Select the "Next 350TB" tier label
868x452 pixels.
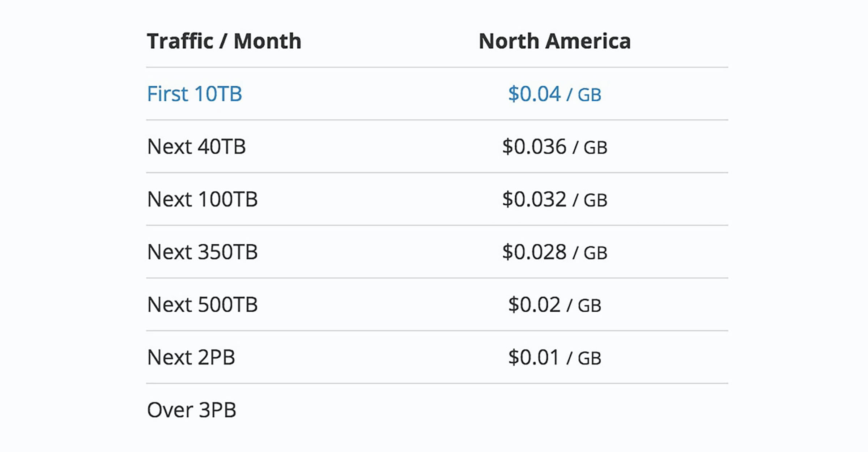tap(202, 252)
